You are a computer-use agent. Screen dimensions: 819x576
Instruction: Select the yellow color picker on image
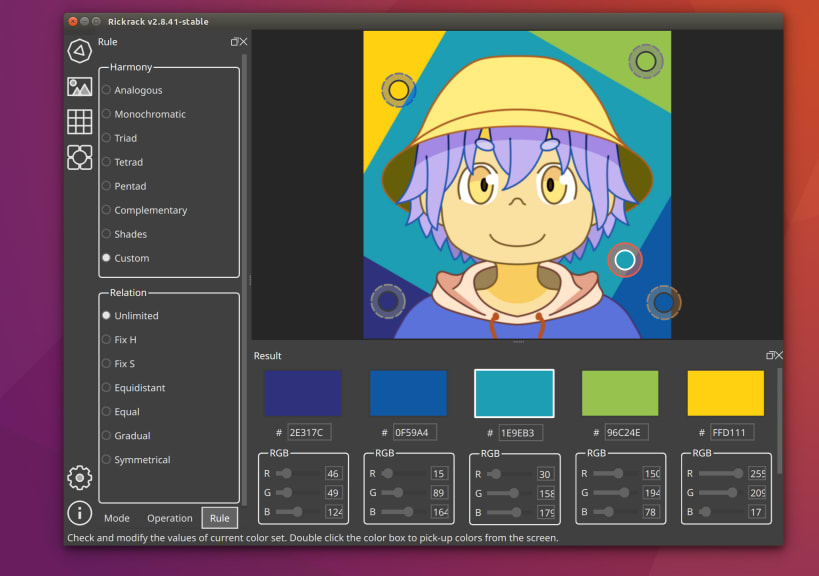coord(398,91)
